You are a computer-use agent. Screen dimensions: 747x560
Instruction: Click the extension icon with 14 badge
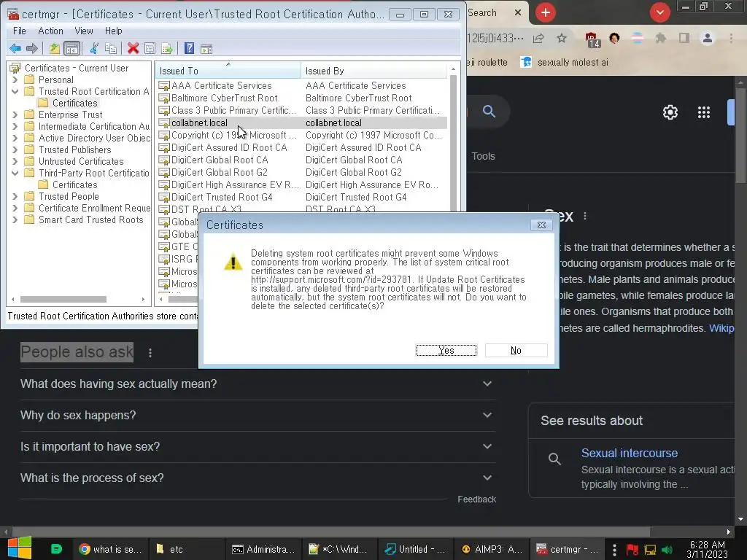592,39
